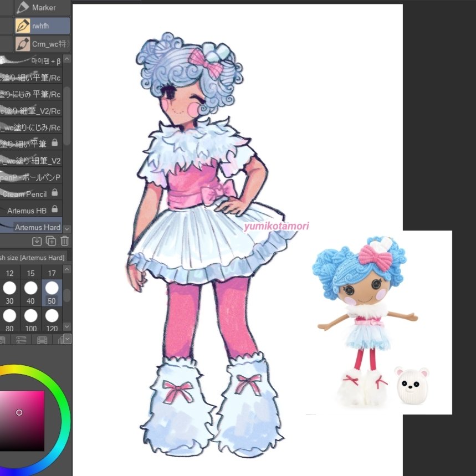Switch to the rwhfh pen group
476x476 pixels.
click(42, 26)
